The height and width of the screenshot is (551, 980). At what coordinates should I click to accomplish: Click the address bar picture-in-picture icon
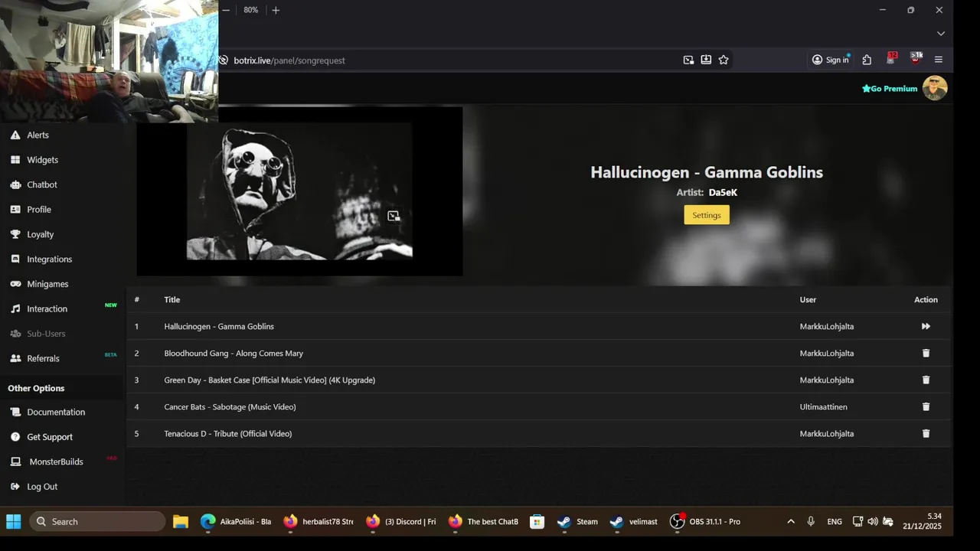(688, 60)
